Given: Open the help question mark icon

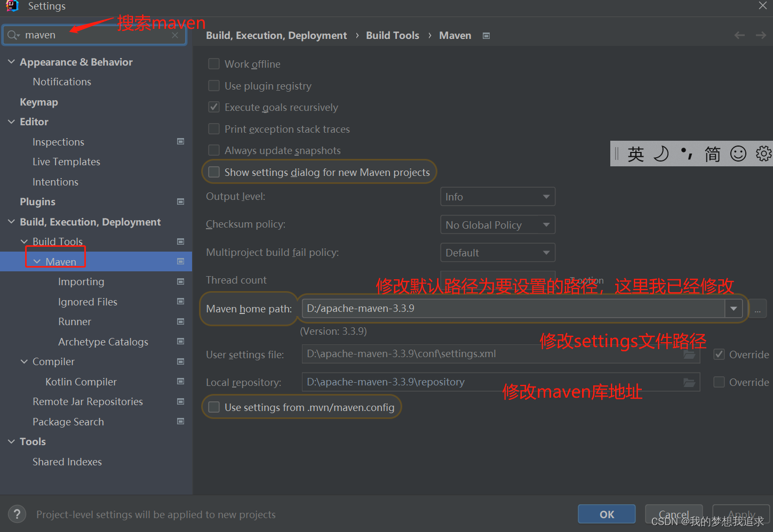Looking at the screenshot, I should click(17, 514).
